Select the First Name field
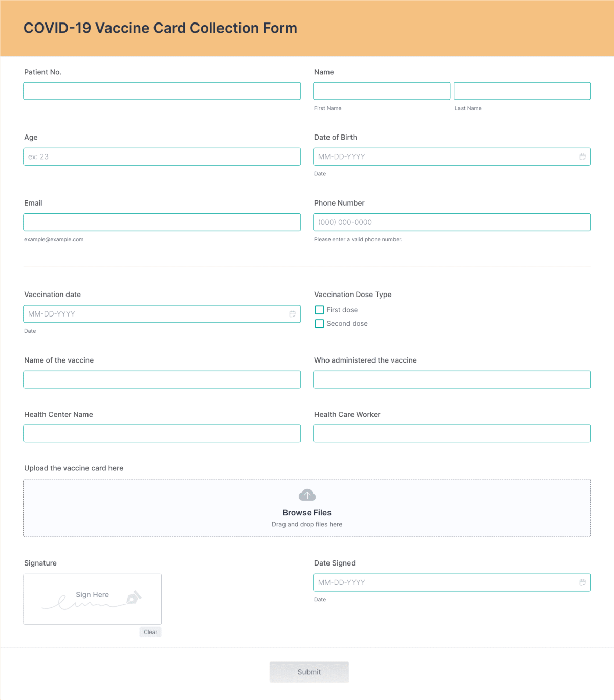Viewport: 614px width, 700px height. (x=382, y=91)
